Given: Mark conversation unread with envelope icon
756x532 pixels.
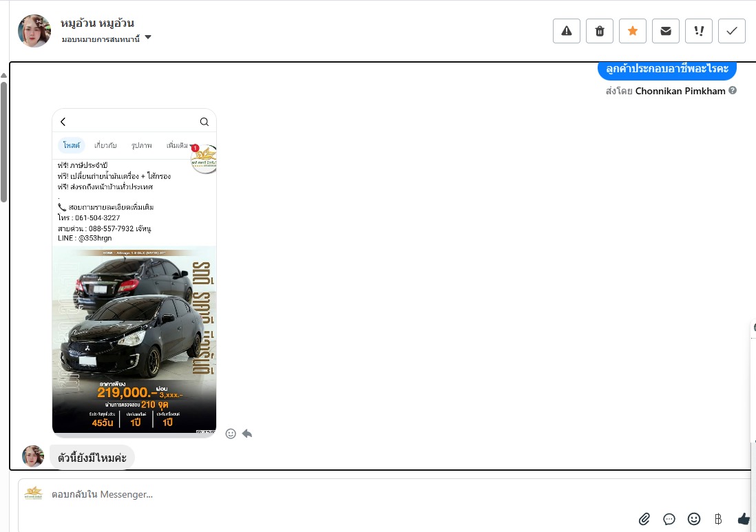Looking at the screenshot, I should [666, 31].
